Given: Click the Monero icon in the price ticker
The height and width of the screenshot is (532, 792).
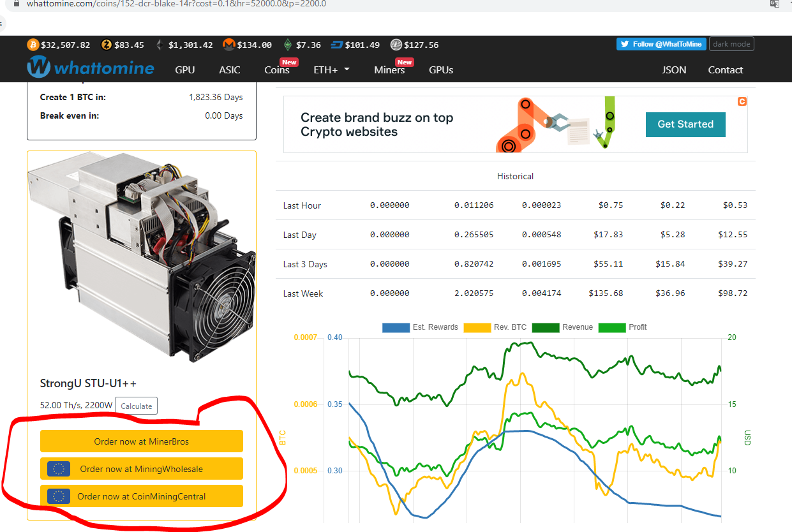Looking at the screenshot, I should coord(228,45).
